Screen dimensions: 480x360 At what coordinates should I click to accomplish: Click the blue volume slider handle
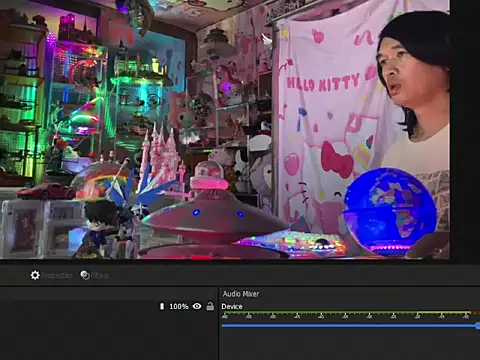pyautogui.click(x=478, y=325)
